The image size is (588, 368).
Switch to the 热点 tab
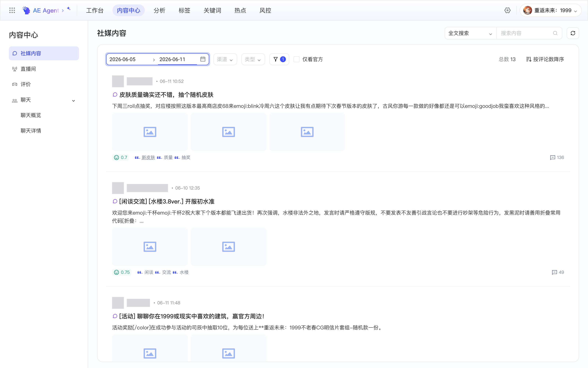click(240, 10)
